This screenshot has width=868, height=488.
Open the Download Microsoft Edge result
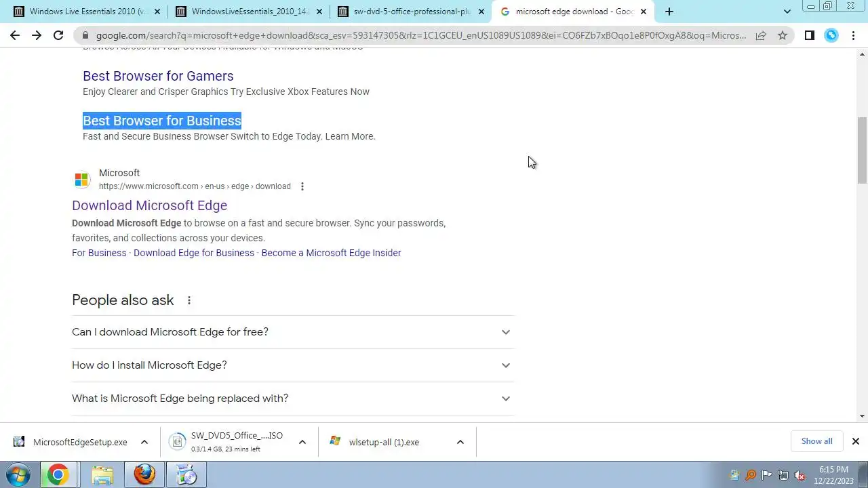tap(149, 205)
